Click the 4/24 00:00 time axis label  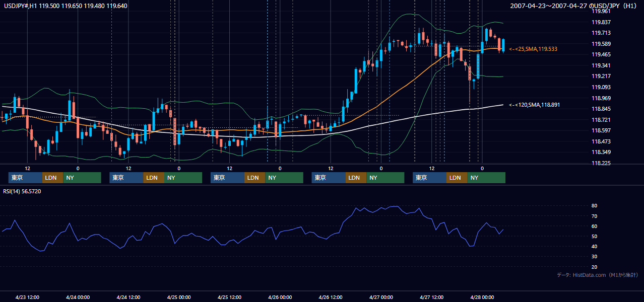point(78,297)
